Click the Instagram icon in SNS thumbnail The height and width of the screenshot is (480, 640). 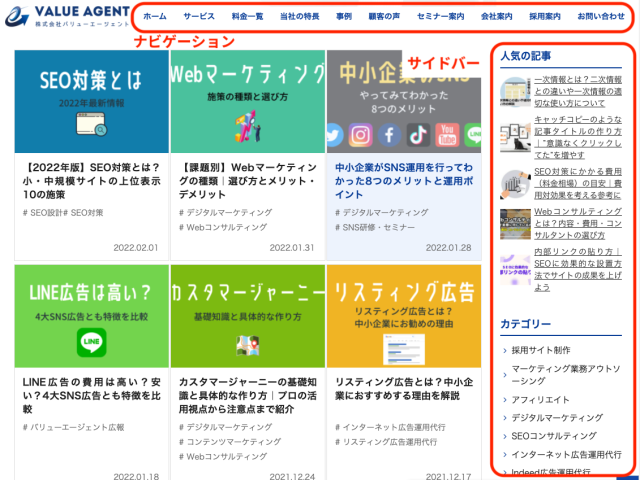(x=360, y=135)
